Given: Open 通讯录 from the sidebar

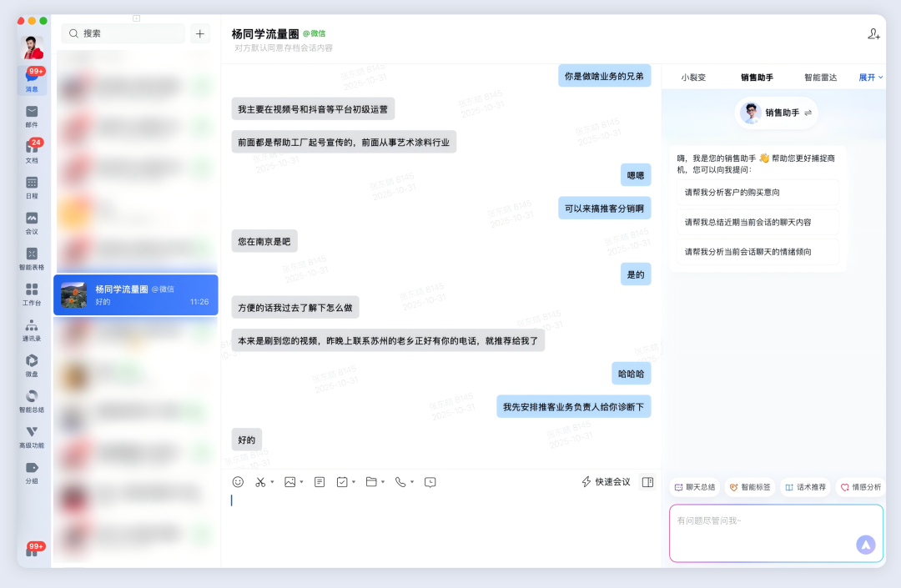Looking at the screenshot, I should (x=31, y=329).
